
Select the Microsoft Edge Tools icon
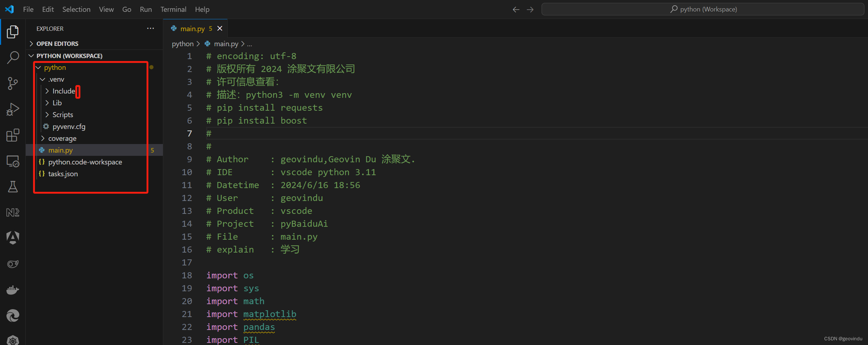click(13, 316)
